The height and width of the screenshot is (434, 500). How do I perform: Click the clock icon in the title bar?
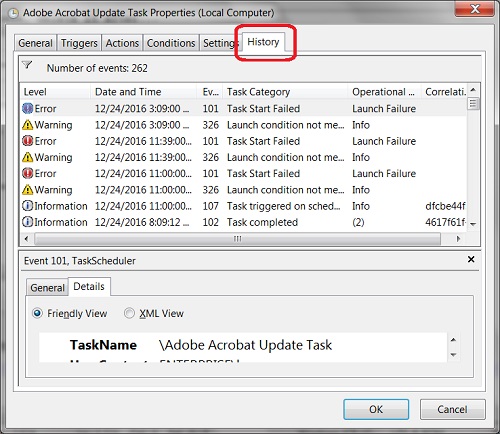(x=13, y=13)
